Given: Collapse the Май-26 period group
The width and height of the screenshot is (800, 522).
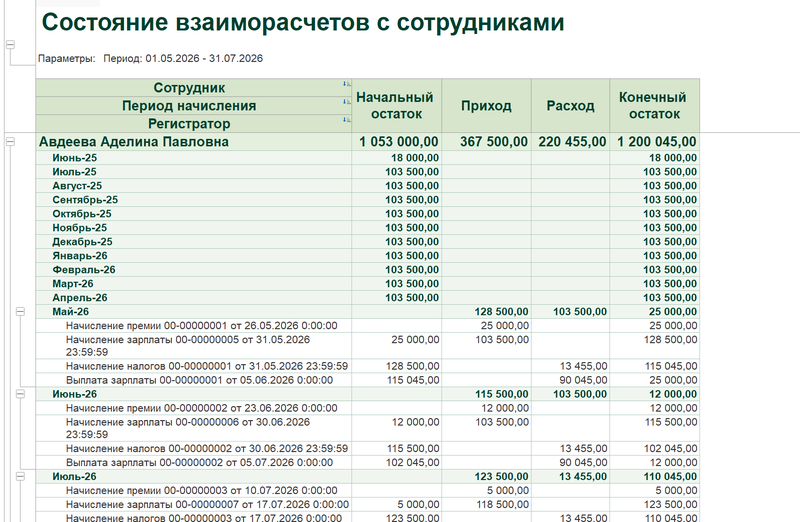Looking at the screenshot, I should (x=20, y=311).
